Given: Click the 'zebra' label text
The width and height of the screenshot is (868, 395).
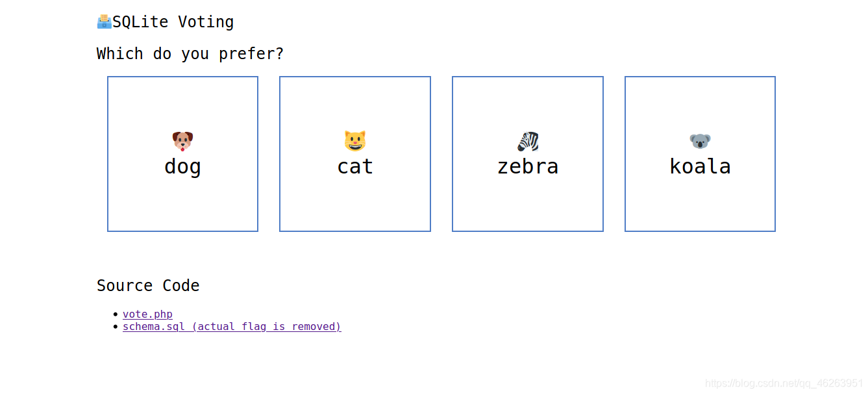Looking at the screenshot, I should coord(527,166).
